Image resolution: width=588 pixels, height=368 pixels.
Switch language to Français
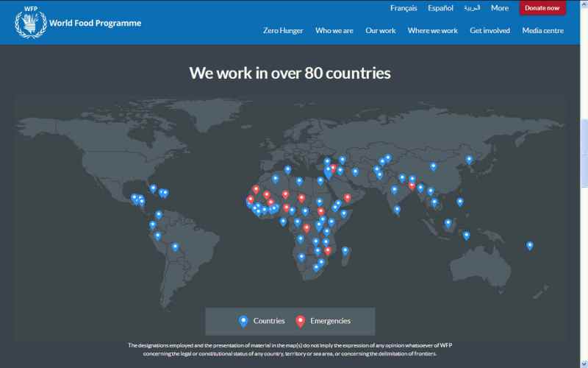(404, 8)
